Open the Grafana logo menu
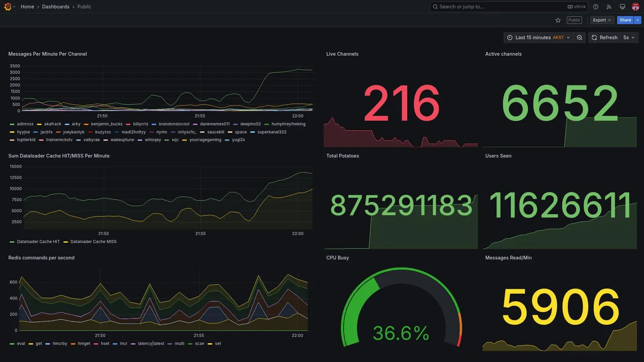Screen dimensions: 644x362 8,7
